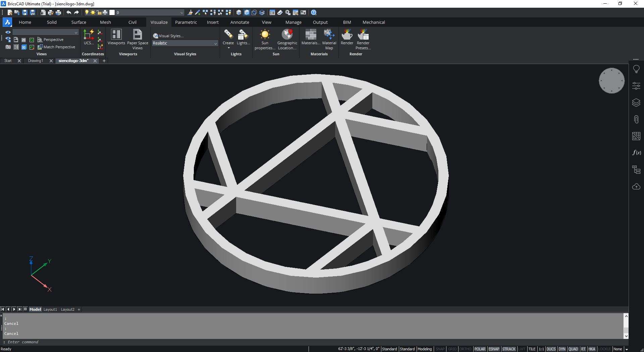
Task: Open the status bar options arrow beside None
Action: point(626,349)
